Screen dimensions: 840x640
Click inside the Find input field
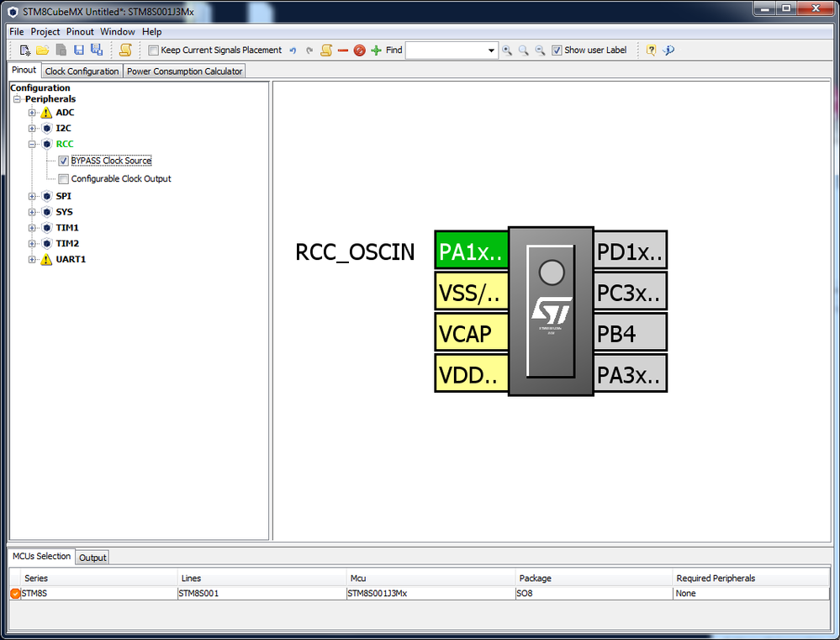(x=446, y=50)
